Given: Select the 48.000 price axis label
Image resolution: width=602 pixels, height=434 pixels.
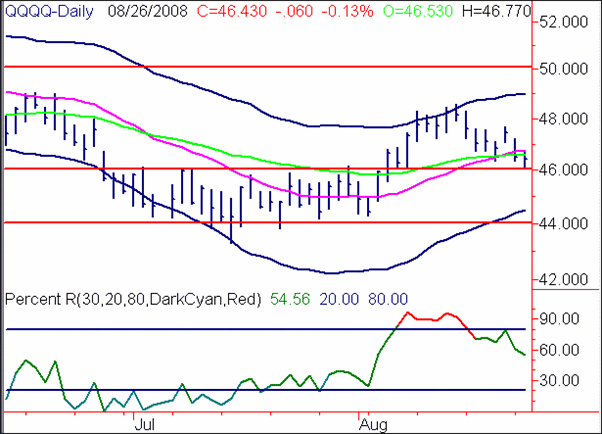Looking at the screenshot, I should click(563, 119).
